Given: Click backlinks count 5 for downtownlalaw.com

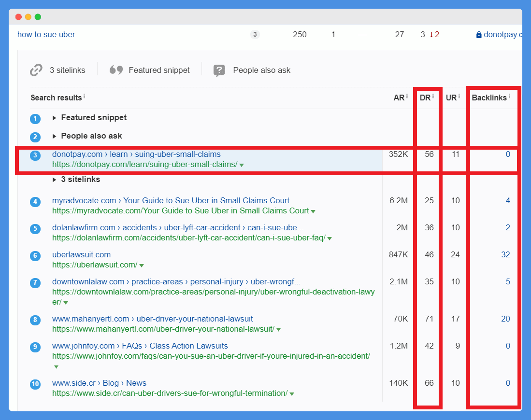Looking at the screenshot, I should coord(508,282).
